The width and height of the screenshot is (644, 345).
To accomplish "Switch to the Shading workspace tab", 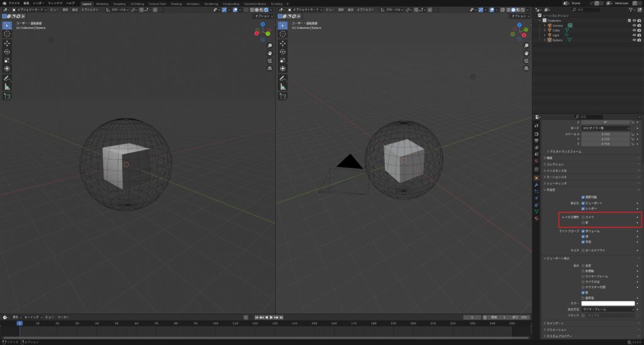I will pos(176,3).
